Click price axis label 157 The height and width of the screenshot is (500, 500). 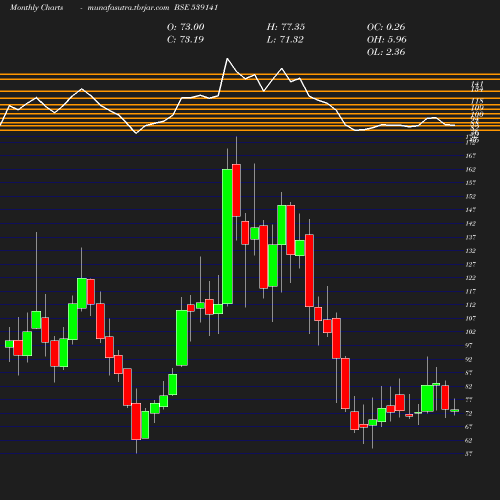(470, 183)
